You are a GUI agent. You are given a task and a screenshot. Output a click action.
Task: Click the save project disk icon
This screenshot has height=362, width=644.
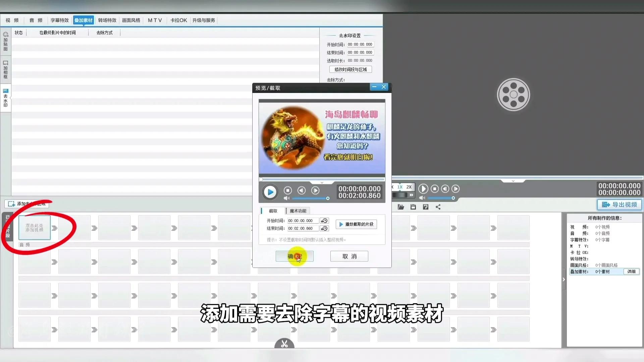[413, 207]
